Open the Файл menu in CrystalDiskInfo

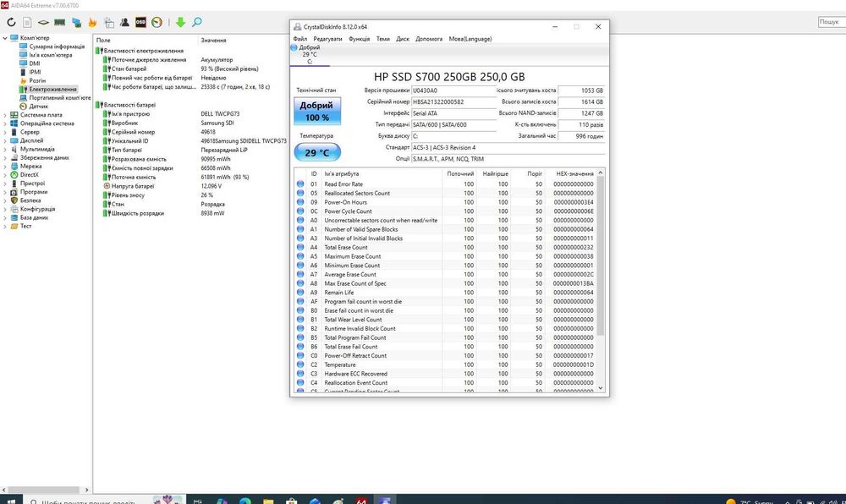pos(300,39)
